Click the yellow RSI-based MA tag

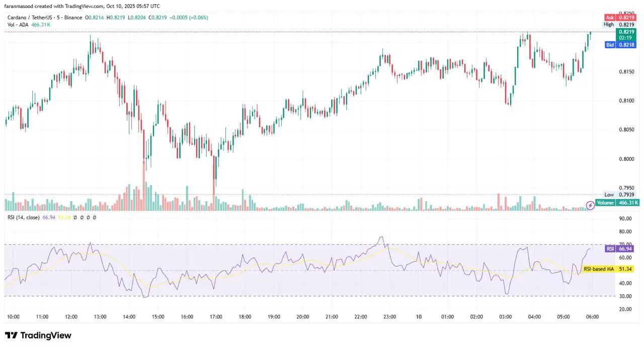609,269
